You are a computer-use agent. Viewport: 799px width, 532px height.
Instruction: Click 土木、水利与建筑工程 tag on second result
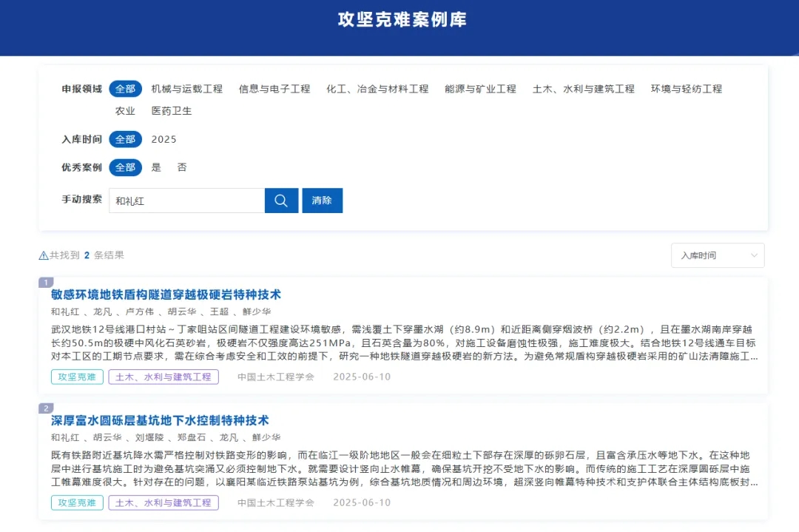(163, 502)
